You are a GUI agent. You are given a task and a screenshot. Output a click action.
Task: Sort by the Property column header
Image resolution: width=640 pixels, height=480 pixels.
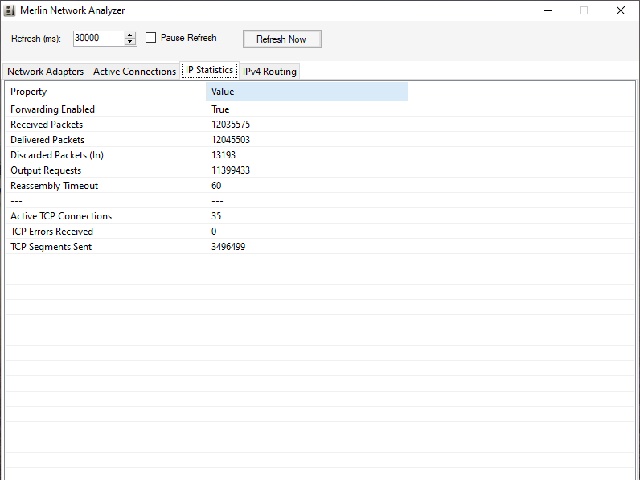106,91
